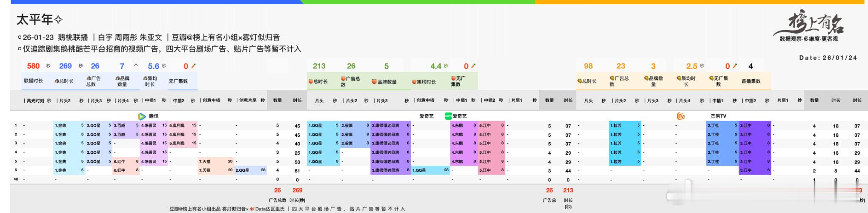Click 1.金典 cell in row 1
Image resolution: width=868 pixels, height=213 pixels.
coord(70,126)
